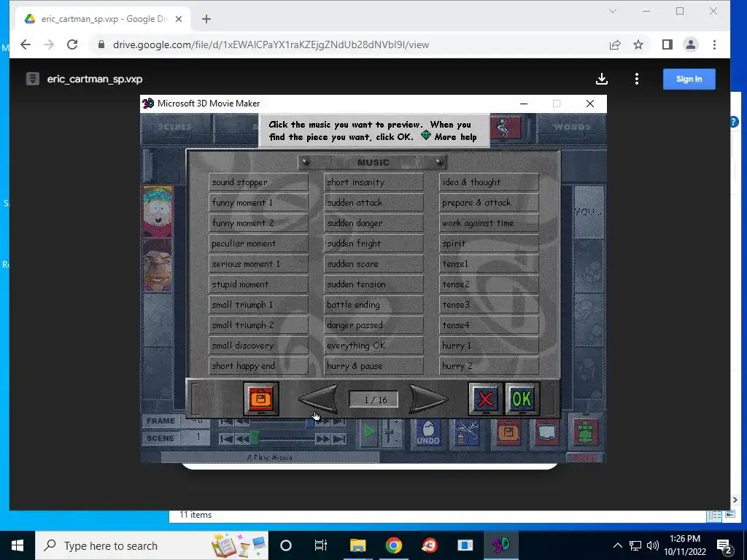Pick the 'everything OK' music
The height and width of the screenshot is (560, 747).
(x=373, y=346)
